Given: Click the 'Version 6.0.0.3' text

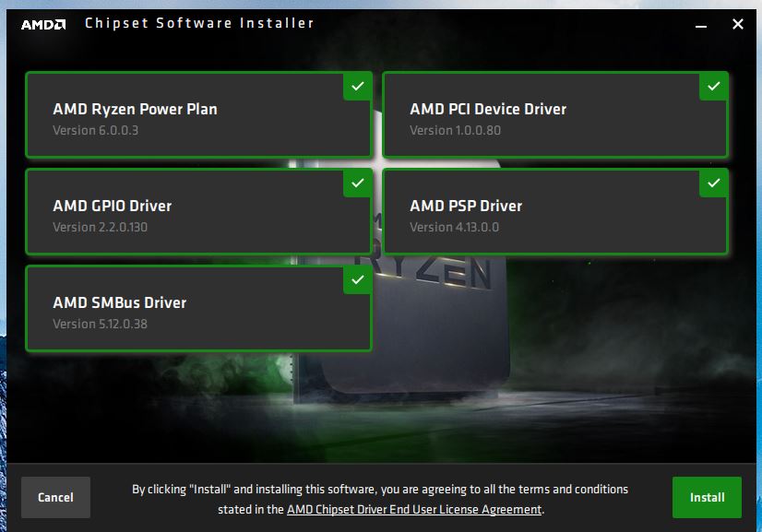Looking at the screenshot, I should [96, 130].
